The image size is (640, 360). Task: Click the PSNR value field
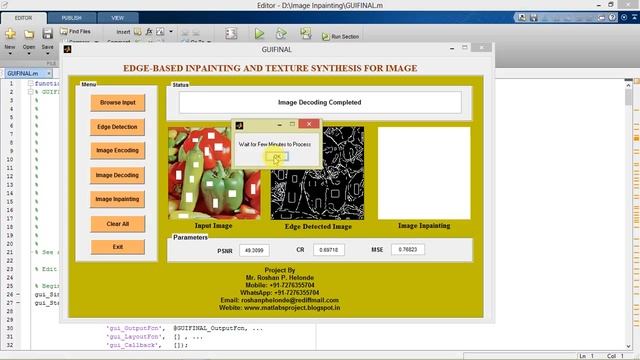pyautogui.click(x=254, y=250)
